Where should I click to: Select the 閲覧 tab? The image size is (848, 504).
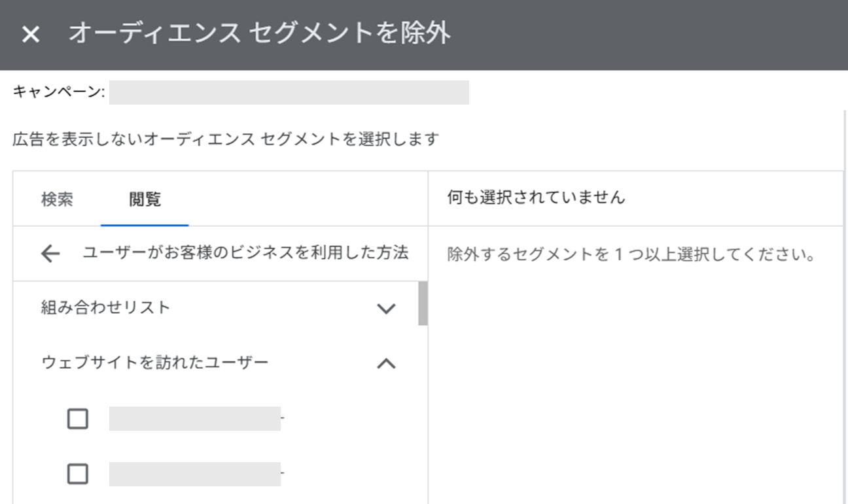click(145, 199)
